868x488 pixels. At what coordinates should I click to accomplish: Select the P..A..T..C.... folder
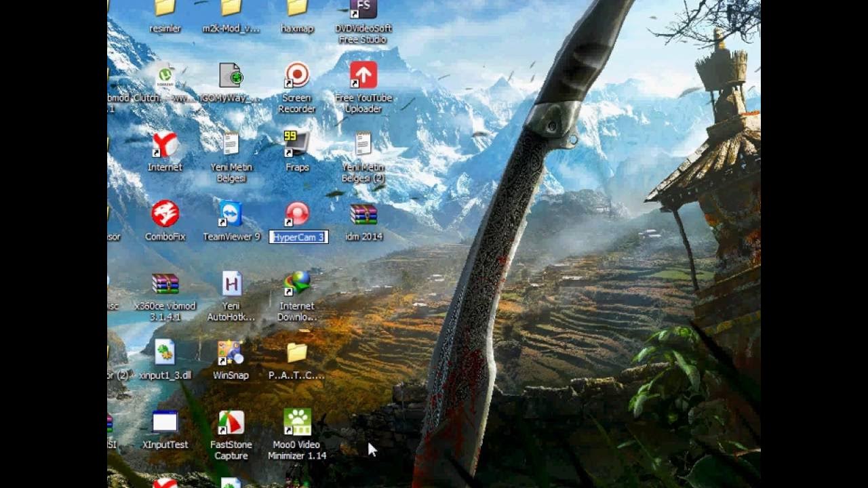(x=297, y=353)
